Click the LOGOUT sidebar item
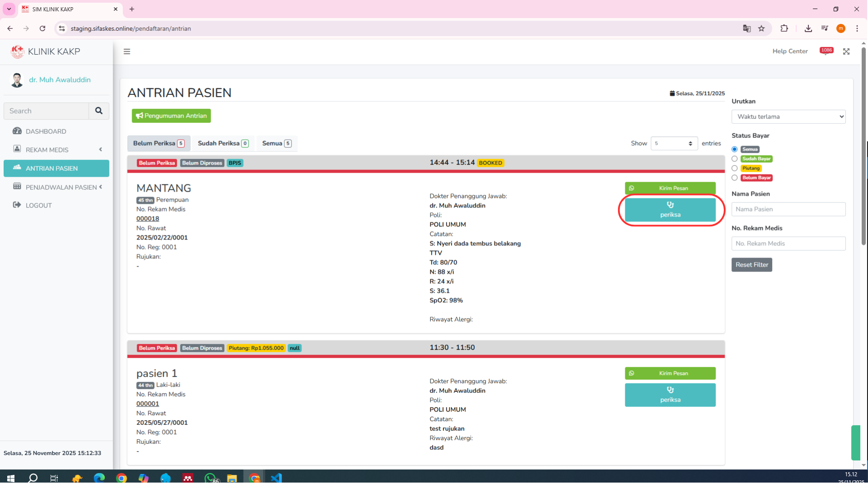The image size is (868, 488). (x=39, y=205)
